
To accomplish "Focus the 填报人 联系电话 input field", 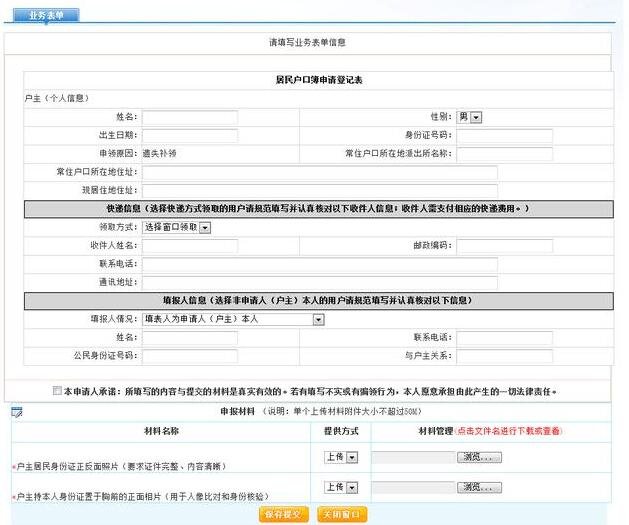I will 505,338.
